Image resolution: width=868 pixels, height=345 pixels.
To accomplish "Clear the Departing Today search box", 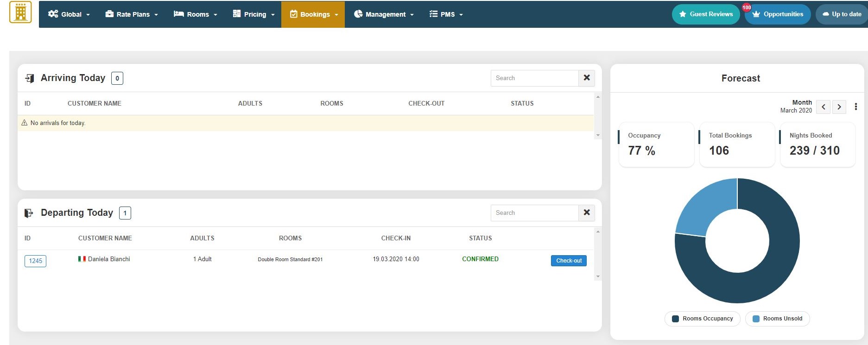I will pos(586,213).
